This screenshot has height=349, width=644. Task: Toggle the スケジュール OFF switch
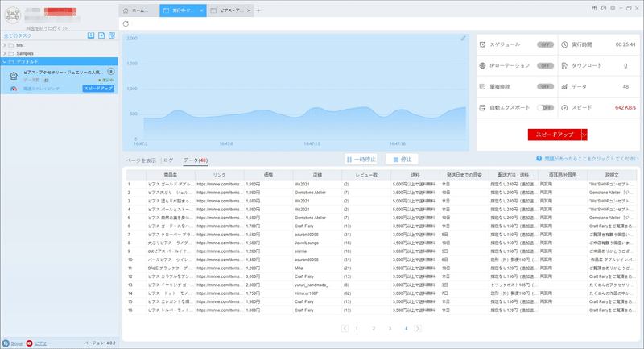point(545,44)
